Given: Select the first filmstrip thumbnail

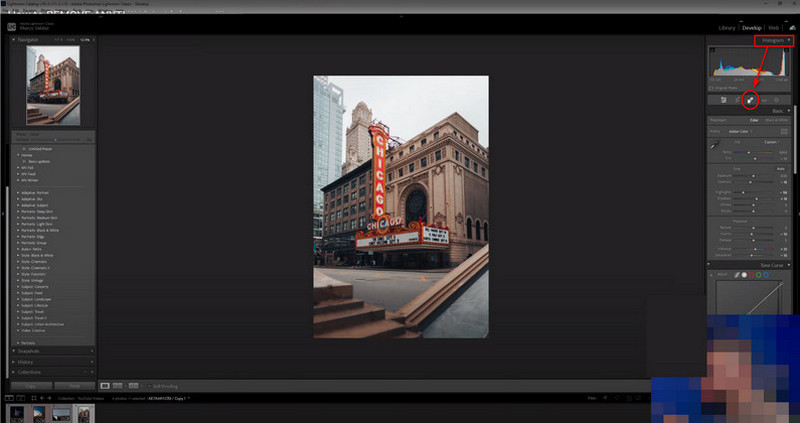Looking at the screenshot, I should 16,413.
